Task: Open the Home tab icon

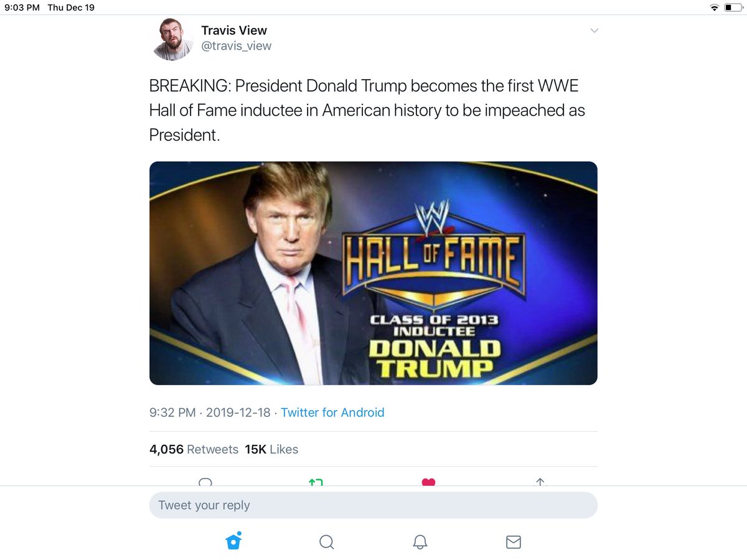Action: click(233, 541)
